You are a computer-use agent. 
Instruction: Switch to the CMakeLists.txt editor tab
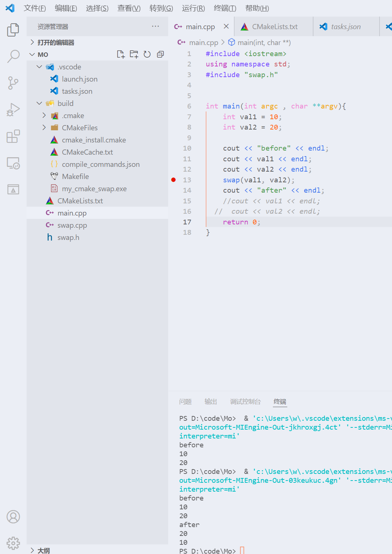click(x=274, y=27)
